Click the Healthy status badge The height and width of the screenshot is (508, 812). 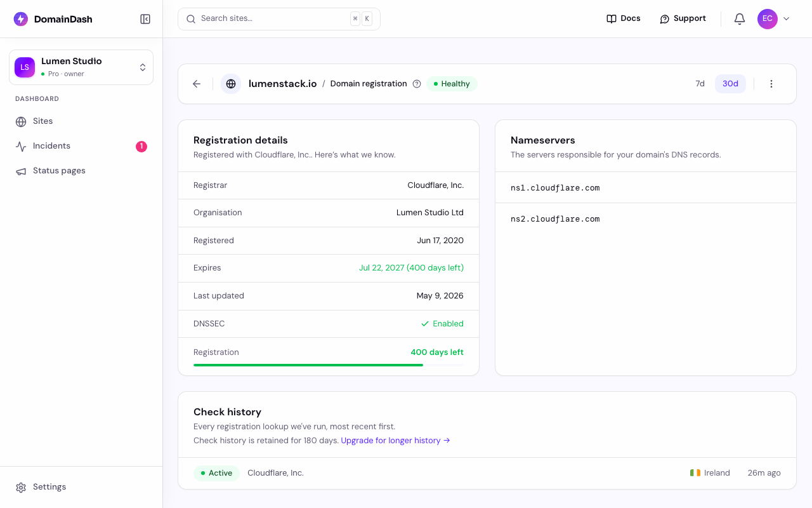point(452,84)
